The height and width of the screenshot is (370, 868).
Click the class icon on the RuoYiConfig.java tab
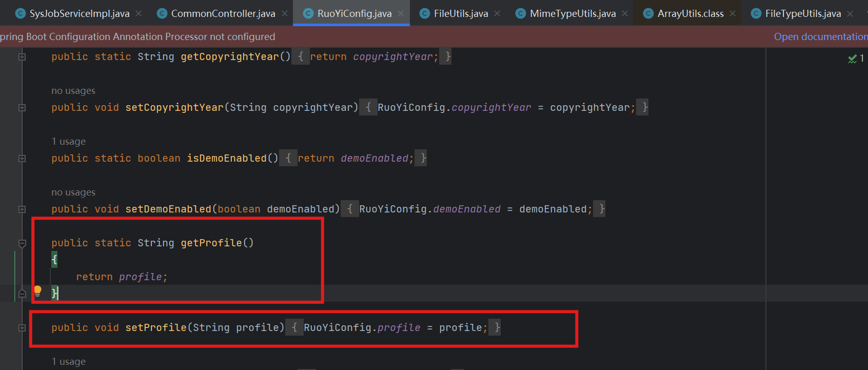pos(308,14)
